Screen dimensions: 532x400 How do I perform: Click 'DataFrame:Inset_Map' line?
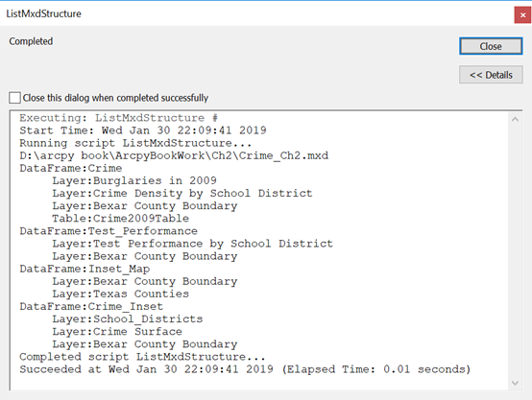85,269
